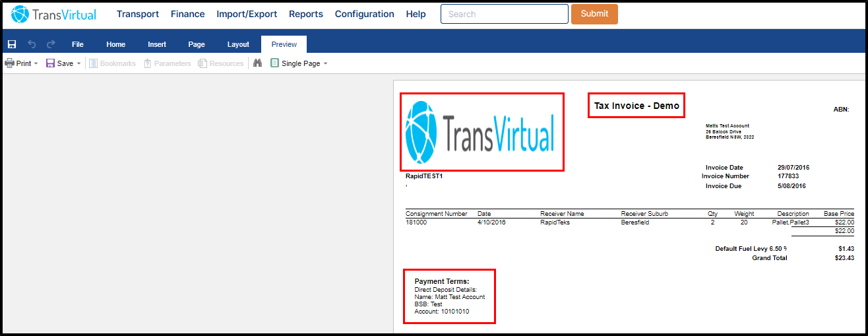Open the Configuration menu
This screenshot has height=336, width=868.
point(364,14)
